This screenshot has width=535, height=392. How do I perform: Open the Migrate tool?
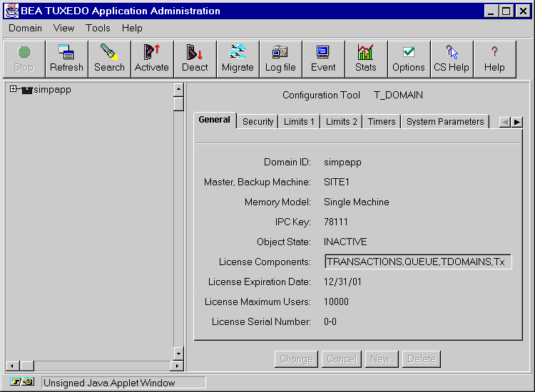click(238, 59)
